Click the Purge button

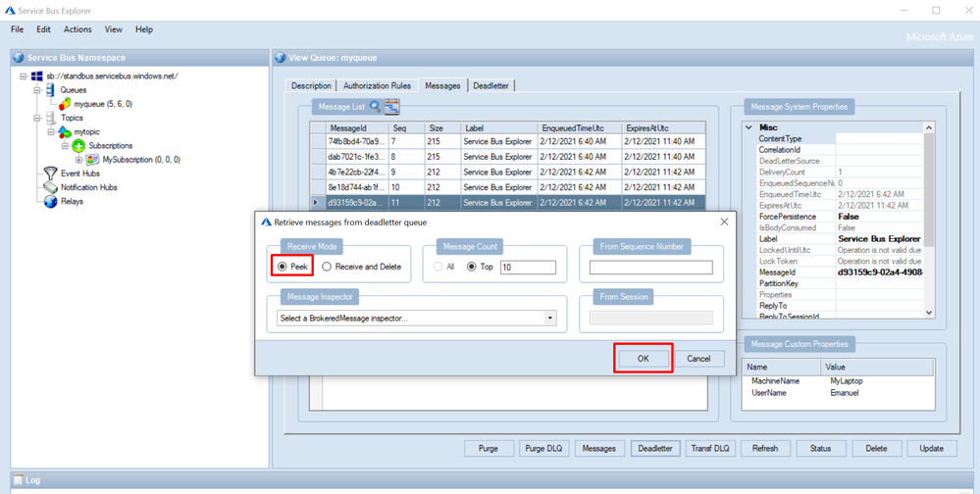[x=489, y=448]
